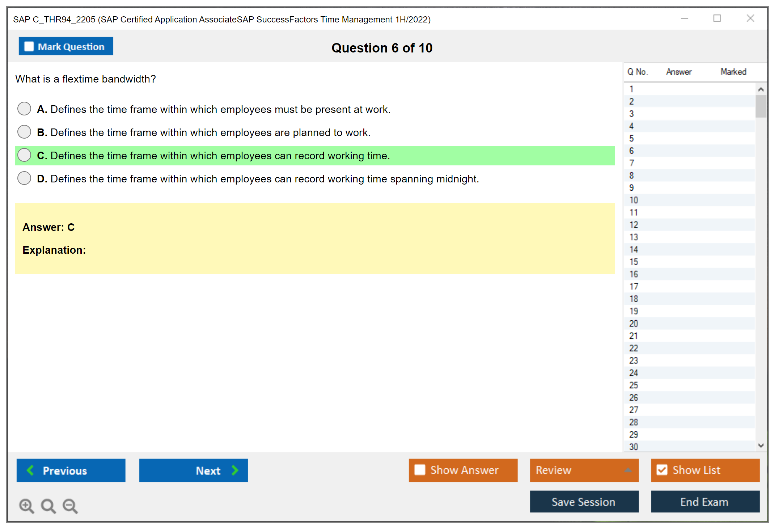Uncheck the Show List checkbox
778x532 pixels.
tap(662, 470)
